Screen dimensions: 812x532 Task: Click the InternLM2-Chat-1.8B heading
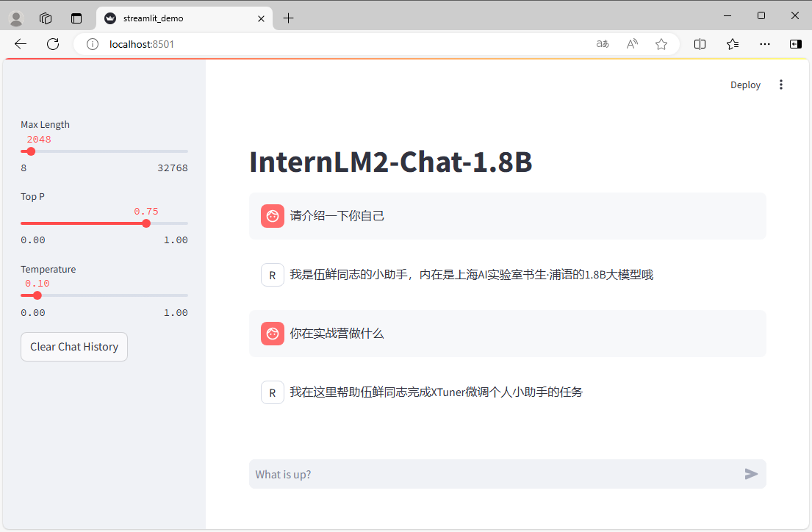click(x=391, y=162)
